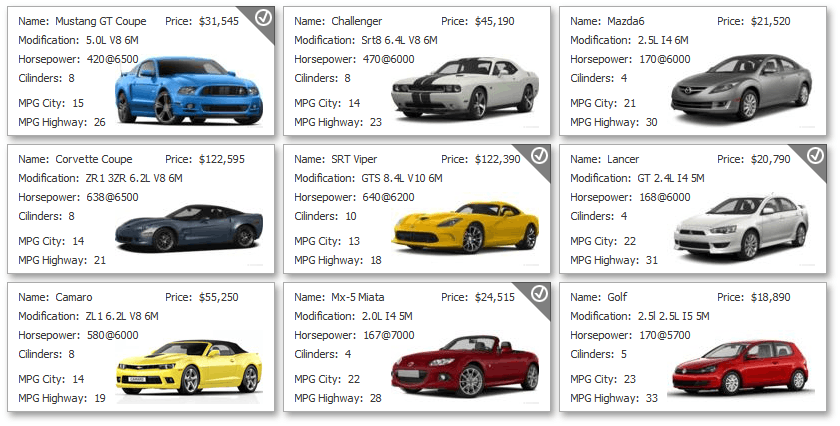Click the price '$31,545'
Viewport: 840px width, 426px height.
point(219,21)
